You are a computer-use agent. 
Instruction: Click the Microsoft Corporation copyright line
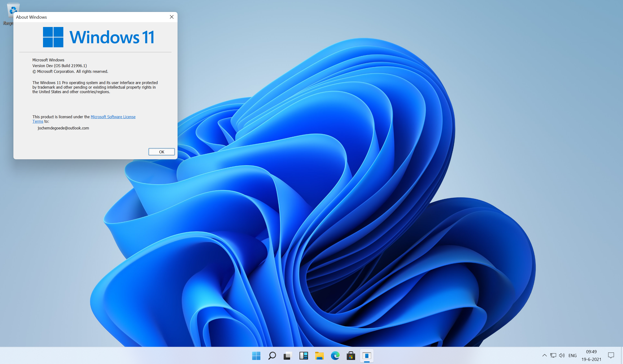point(70,71)
